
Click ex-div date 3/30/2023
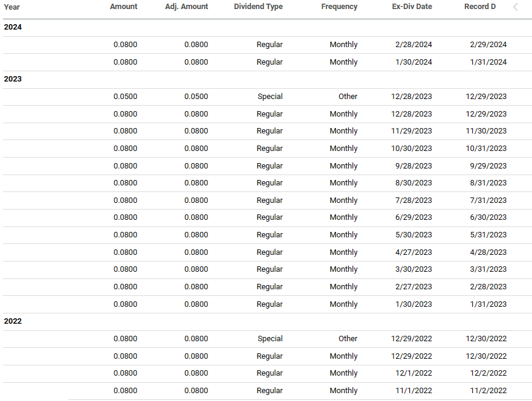click(414, 269)
